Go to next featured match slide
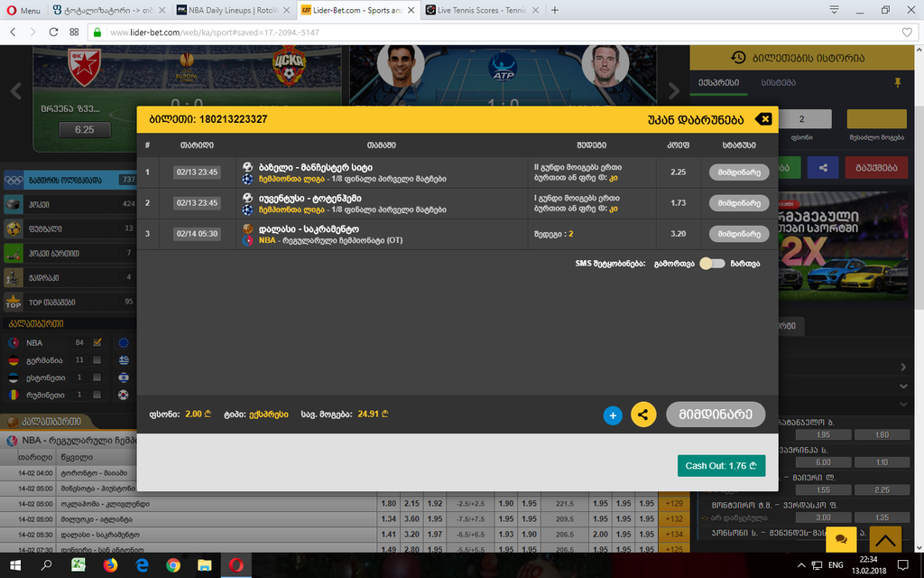The image size is (924, 578). 673,91
